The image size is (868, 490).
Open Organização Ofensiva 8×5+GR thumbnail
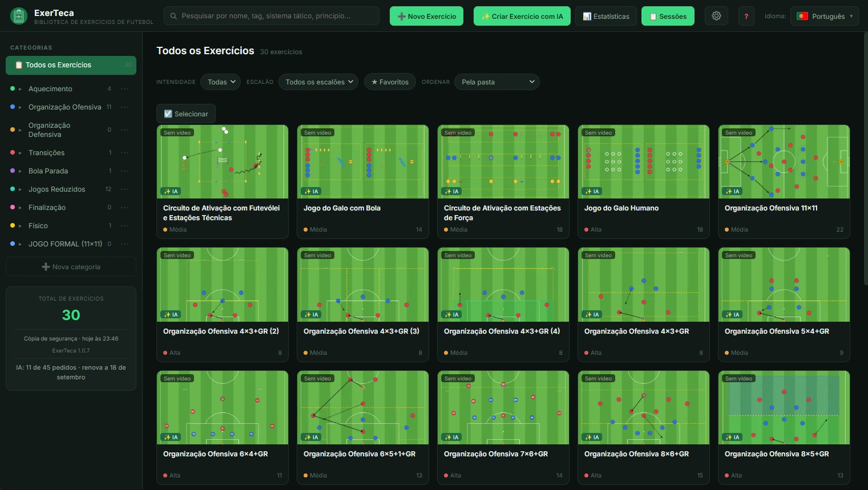tap(784, 408)
